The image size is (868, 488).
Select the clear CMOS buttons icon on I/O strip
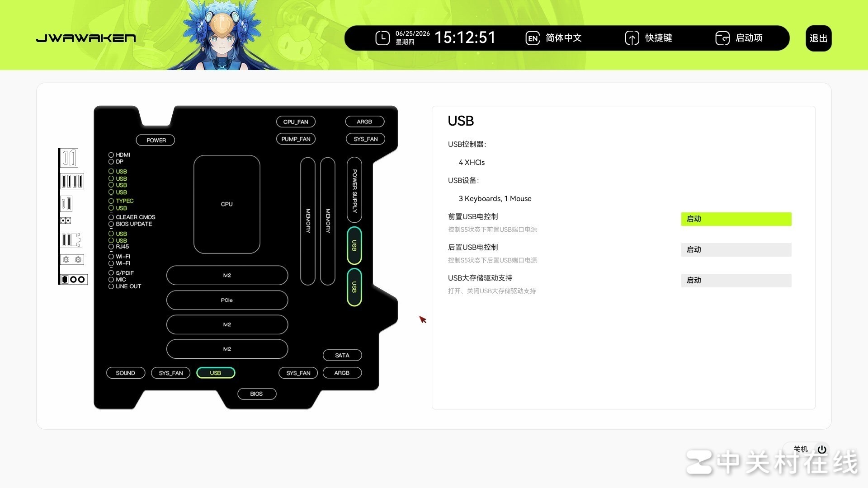tap(66, 221)
